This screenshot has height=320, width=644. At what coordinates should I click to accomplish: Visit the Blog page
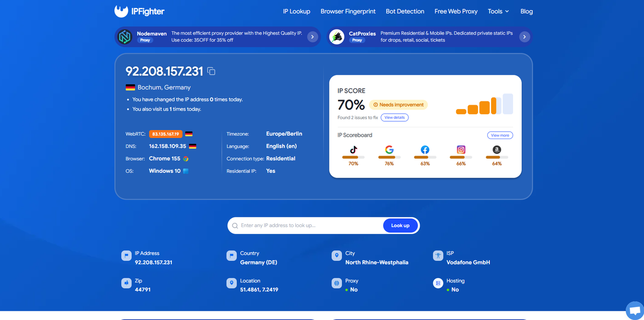coord(526,11)
